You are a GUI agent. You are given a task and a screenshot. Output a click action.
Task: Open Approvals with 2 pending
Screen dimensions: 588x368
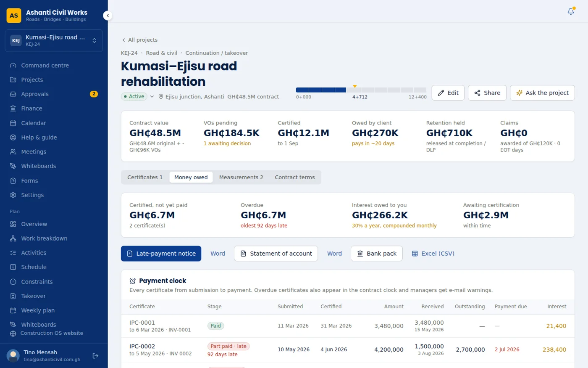coord(54,94)
